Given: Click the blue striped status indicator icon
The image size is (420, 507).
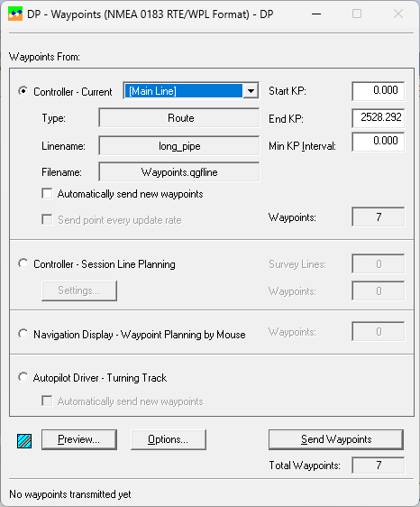Looking at the screenshot, I should tap(24, 441).
